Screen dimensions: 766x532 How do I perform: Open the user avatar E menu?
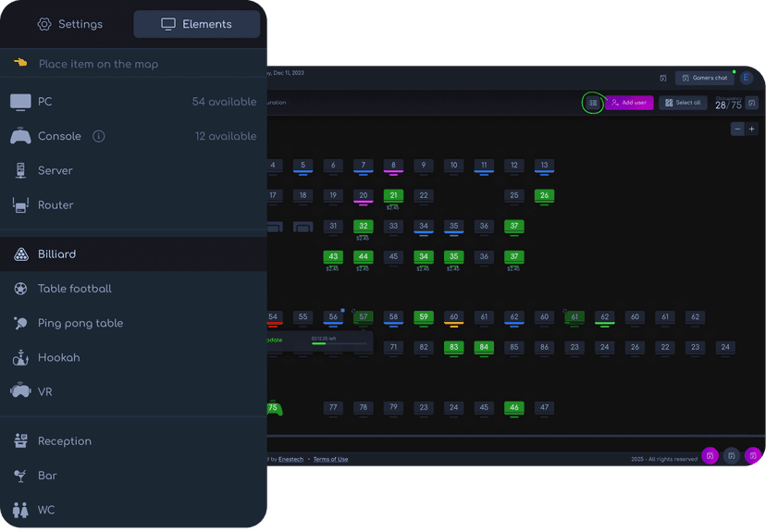click(x=746, y=78)
